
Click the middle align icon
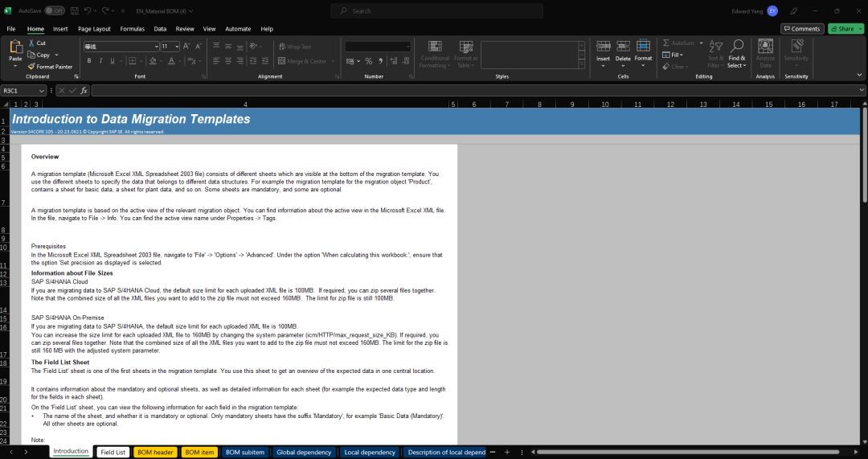[x=228, y=47]
